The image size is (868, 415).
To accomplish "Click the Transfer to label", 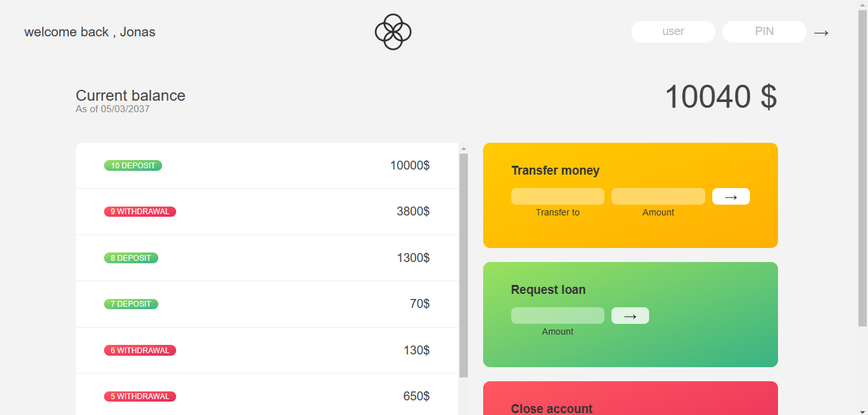I will 558,212.
